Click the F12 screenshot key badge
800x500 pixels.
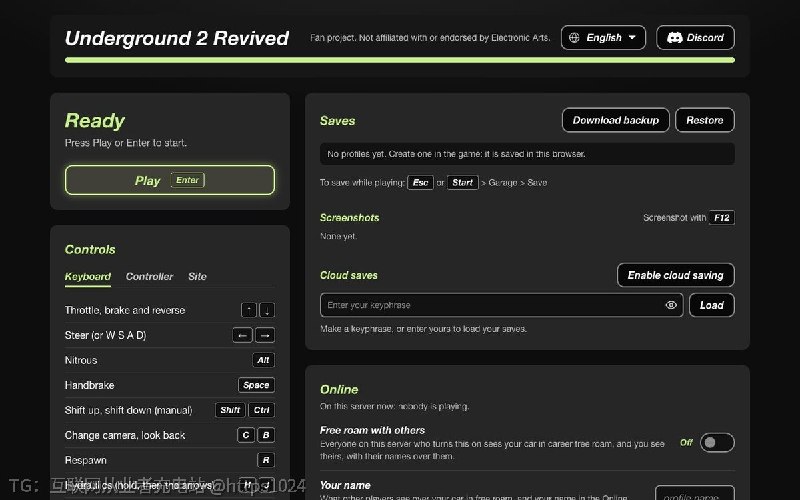(x=722, y=218)
